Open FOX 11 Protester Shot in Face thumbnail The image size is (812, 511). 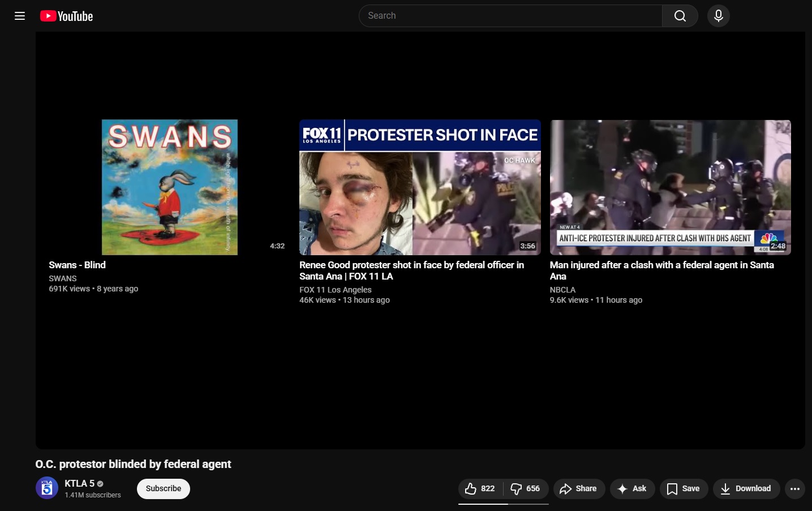[x=420, y=187]
